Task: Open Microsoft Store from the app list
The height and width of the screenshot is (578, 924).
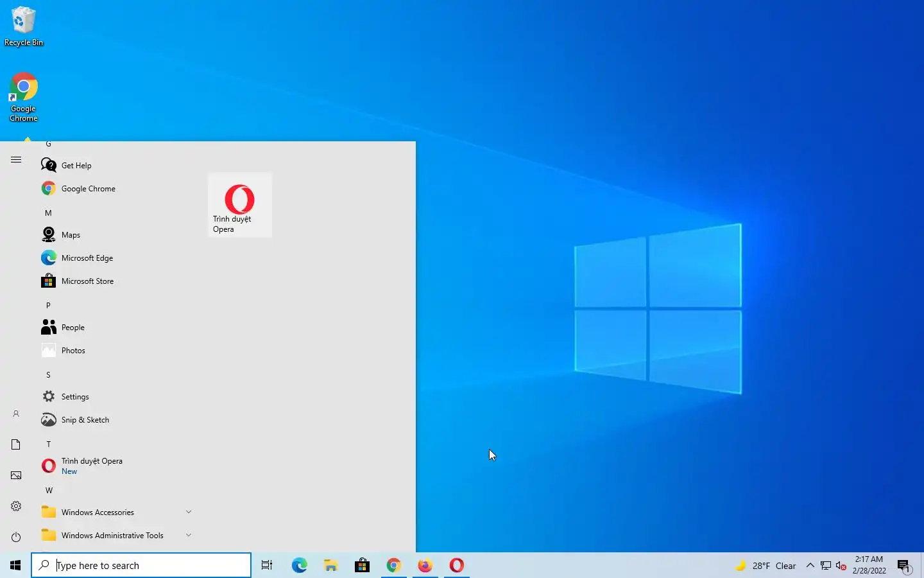Action: pyautogui.click(x=116, y=281)
